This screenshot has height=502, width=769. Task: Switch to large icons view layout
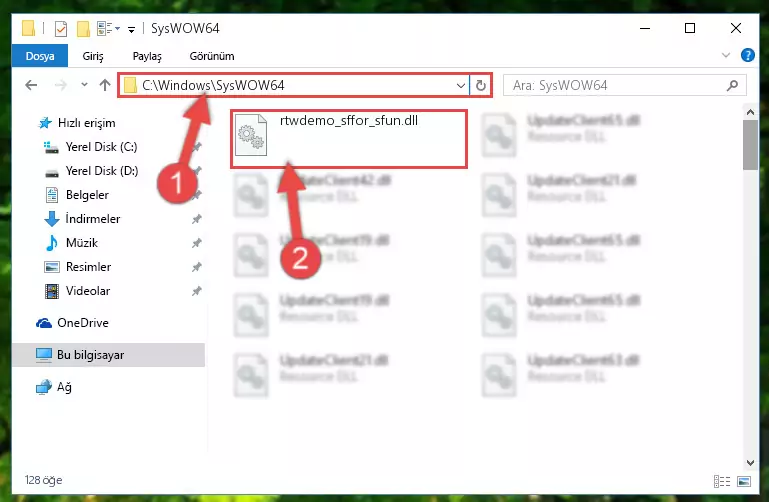click(x=743, y=481)
